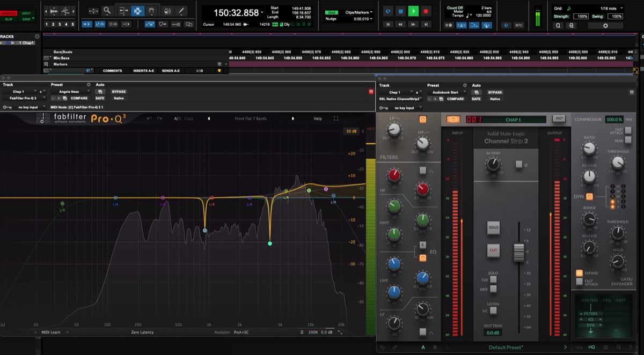Viewport: 644px width, 355px height.
Task: Enable Slip edit mode
Action: click(x=9, y=19)
